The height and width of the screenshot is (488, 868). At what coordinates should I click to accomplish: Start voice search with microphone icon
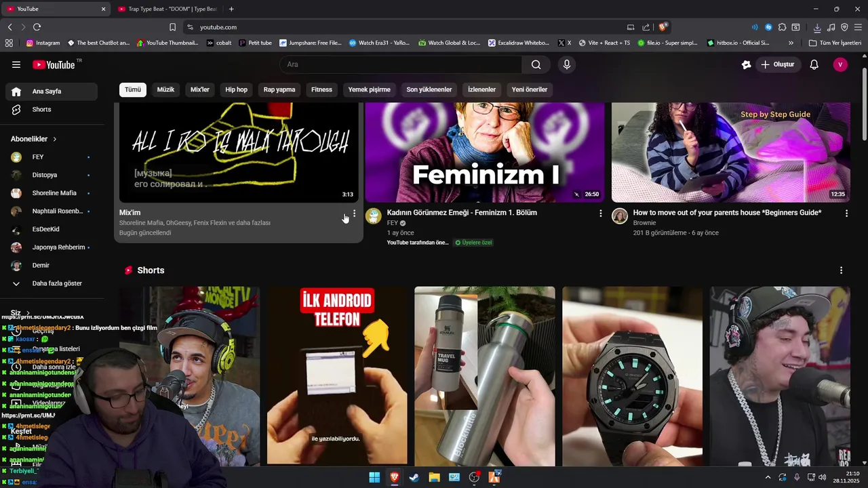coord(567,64)
